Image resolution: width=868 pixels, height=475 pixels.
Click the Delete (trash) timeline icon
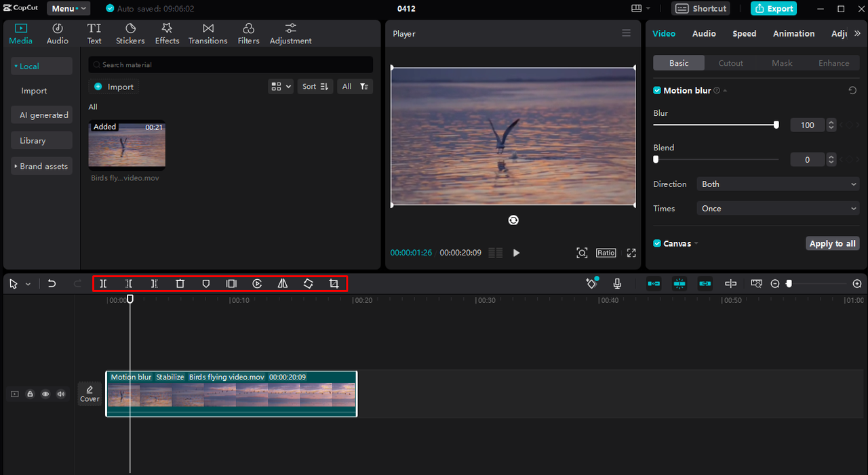coord(180,284)
